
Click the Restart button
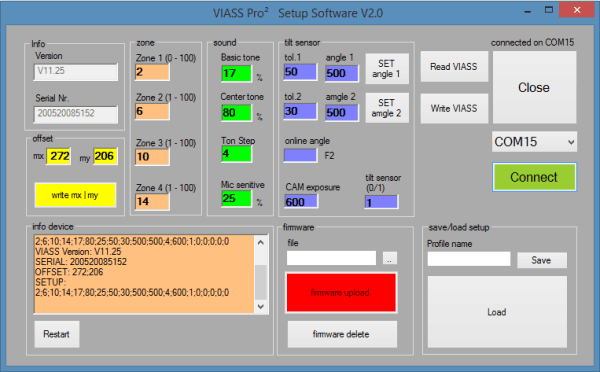pos(57,334)
